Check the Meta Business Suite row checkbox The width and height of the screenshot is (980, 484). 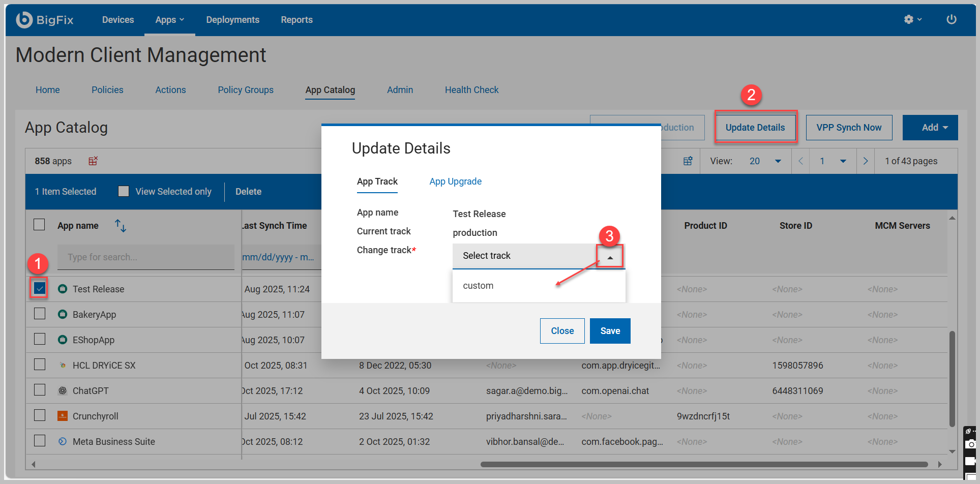(39, 441)
